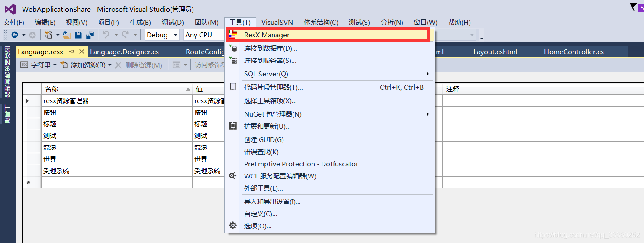Open the Debug configuration dropdown
This screenshot has height=243, width=644.
(x=162, y=35)
